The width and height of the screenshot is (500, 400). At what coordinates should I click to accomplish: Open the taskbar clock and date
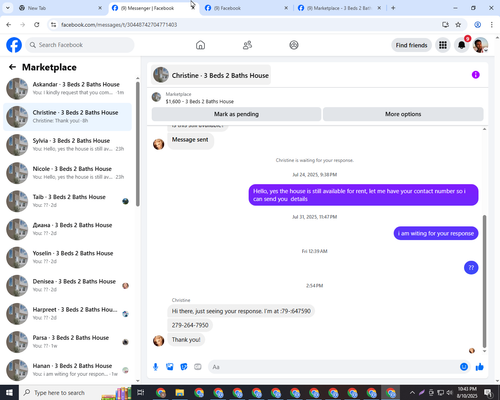tap(467, 393)
